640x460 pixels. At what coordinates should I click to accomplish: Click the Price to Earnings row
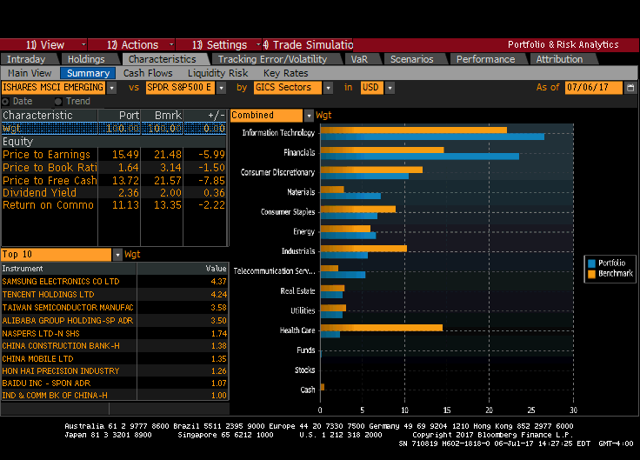[x=114, y=155]
